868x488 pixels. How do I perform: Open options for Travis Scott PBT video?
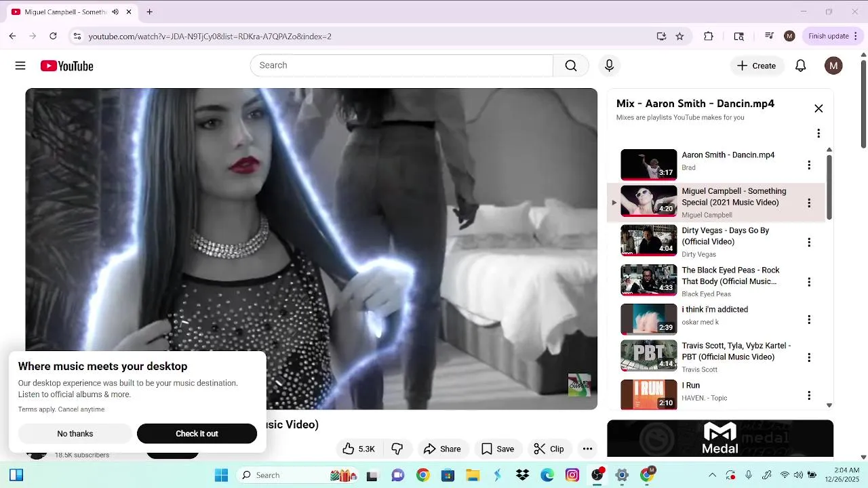(808, 357)
